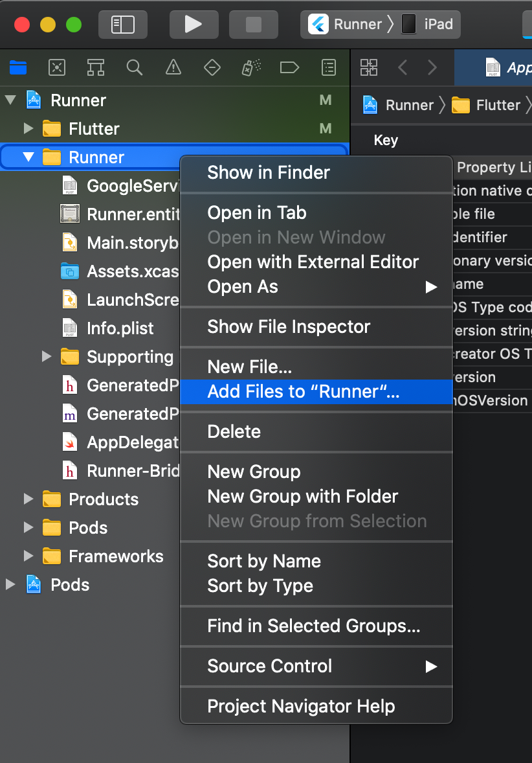Screen dimensions: 532x763
Task: Expand the Frameworks folder
Action: point(28,556)
